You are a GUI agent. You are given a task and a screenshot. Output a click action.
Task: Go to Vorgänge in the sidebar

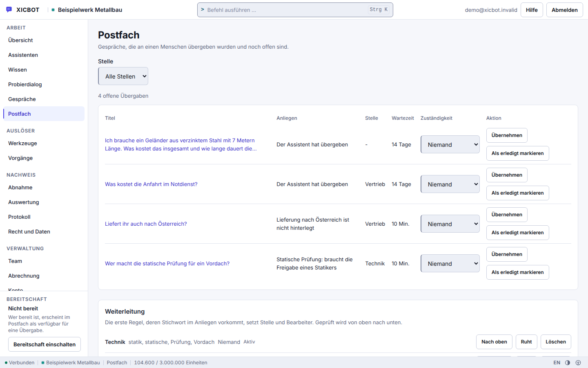coord(44,158)
